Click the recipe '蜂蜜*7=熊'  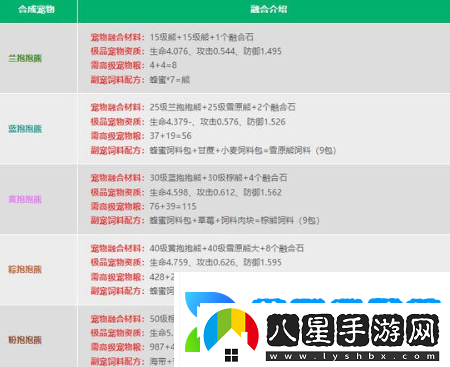[170, 80]
